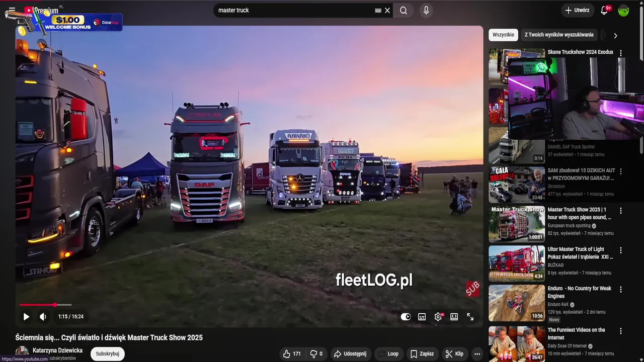644x362 pixels.
Task: Start voice search with microphone
Action: click(x=426, y=10)
